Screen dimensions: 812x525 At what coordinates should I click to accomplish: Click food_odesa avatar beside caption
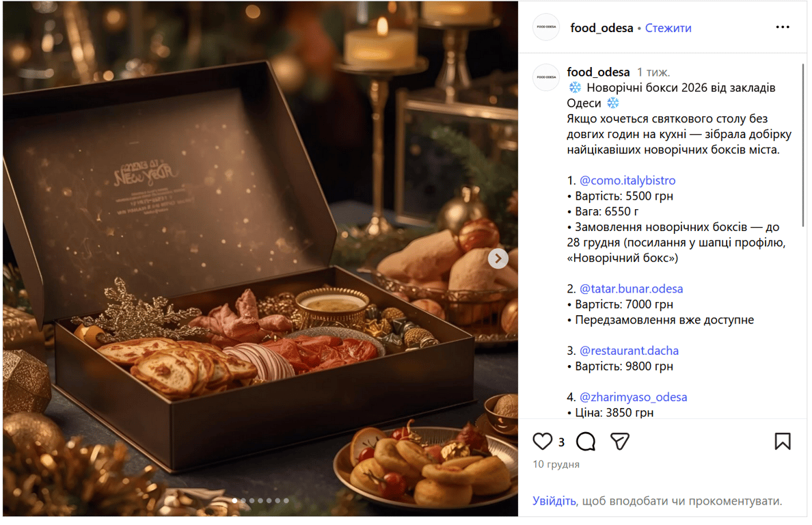coord(546,78)
